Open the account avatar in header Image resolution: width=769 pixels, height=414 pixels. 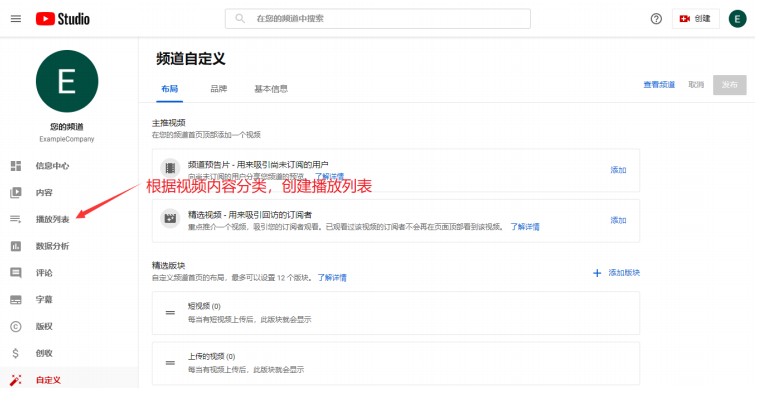tap(737, 19)
